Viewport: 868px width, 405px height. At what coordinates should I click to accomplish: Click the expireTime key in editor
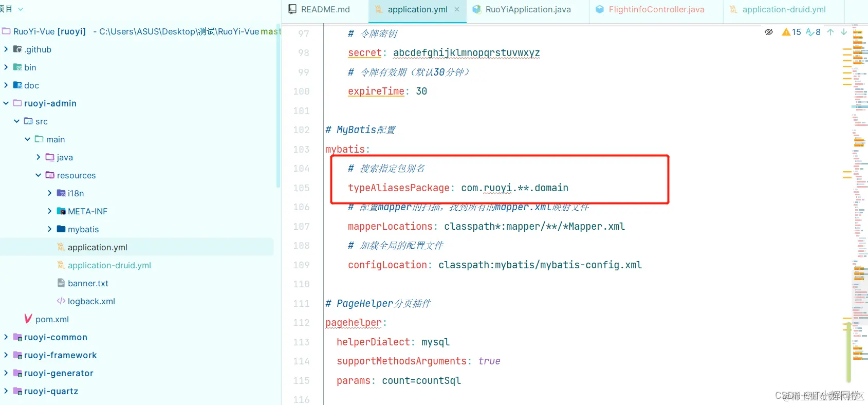[x=376, y=91]
